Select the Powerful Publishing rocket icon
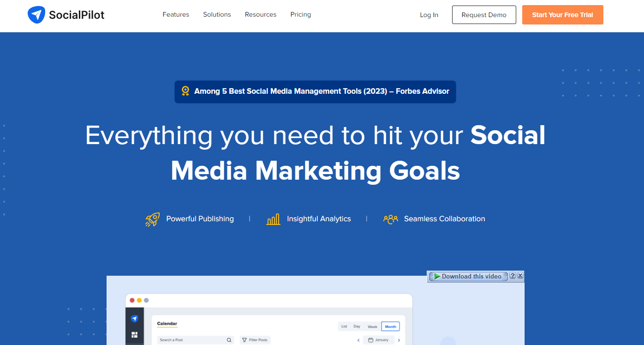 (152, 218)
